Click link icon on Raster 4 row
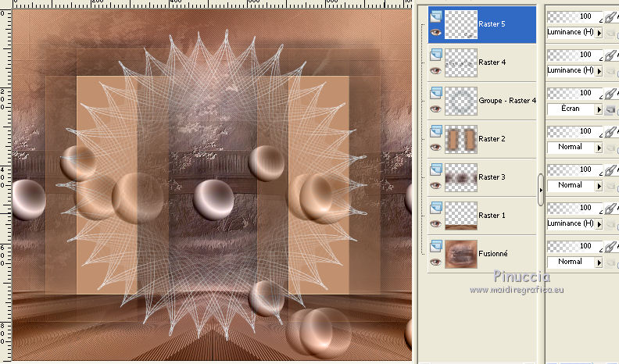Viewport: 619px width, 364px height. pyautogui.click(x=610, y=55)
